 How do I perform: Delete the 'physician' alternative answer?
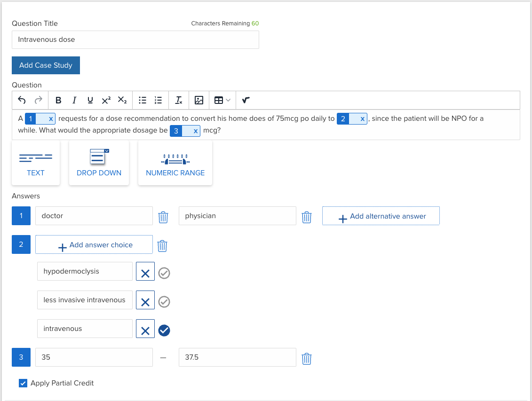(307, 217)
